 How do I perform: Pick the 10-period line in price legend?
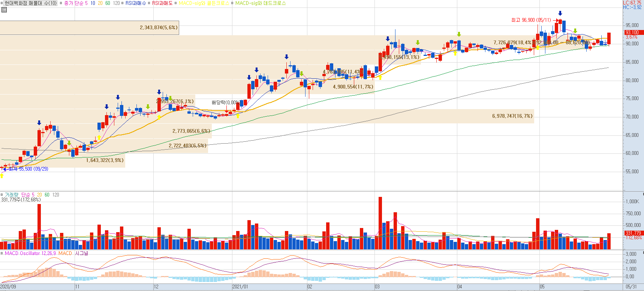[93, 3]
